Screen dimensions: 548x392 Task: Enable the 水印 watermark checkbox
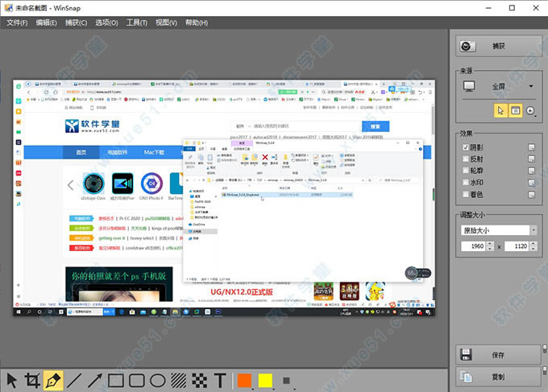click(x=466, y=182)
